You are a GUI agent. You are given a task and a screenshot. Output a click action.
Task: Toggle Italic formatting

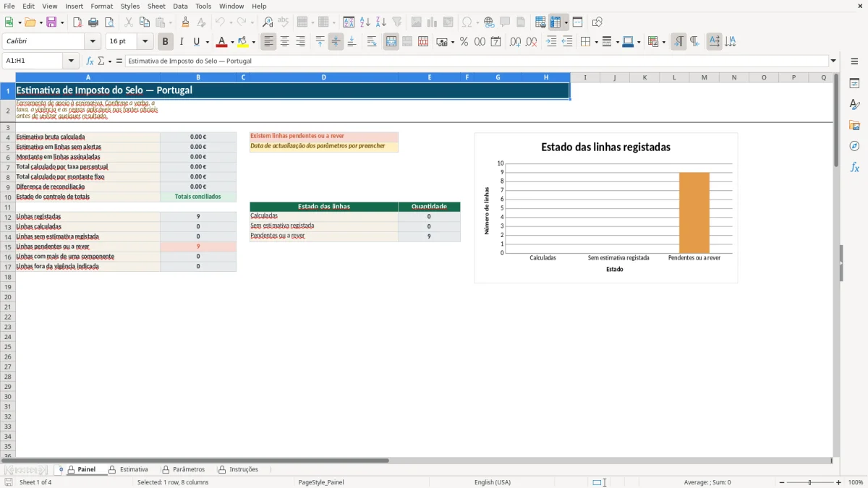(x=182, y=42)
